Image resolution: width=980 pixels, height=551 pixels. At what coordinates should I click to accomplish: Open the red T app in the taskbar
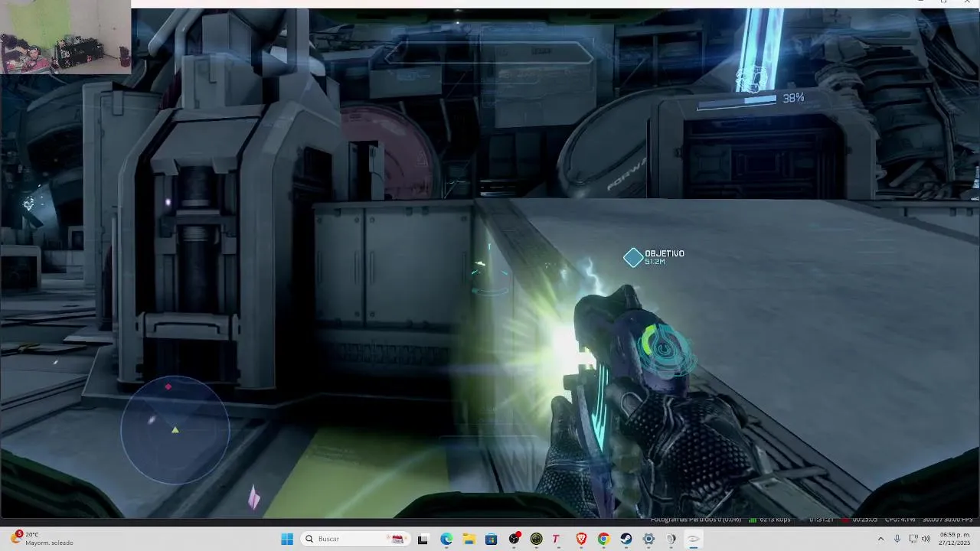[x=556, y=539]
